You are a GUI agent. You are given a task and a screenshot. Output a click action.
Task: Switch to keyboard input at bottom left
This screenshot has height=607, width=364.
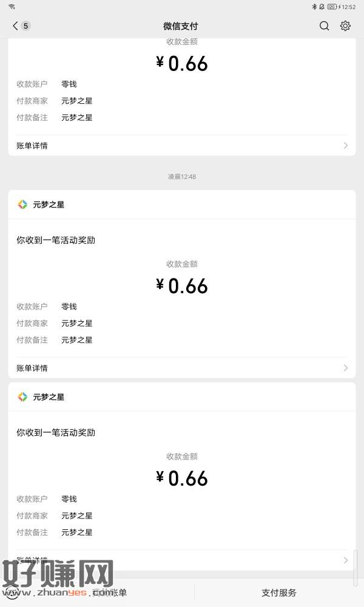(12, 592)
